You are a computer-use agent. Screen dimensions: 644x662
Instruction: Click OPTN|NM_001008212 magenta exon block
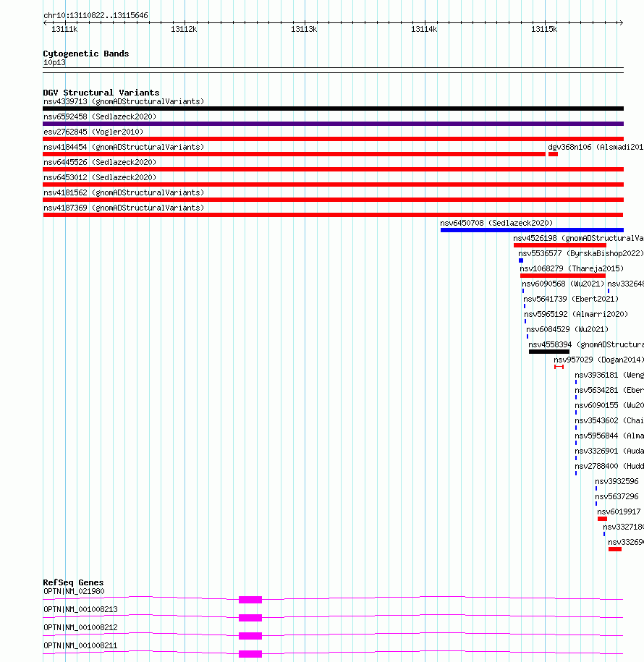[x=250, y=636]
